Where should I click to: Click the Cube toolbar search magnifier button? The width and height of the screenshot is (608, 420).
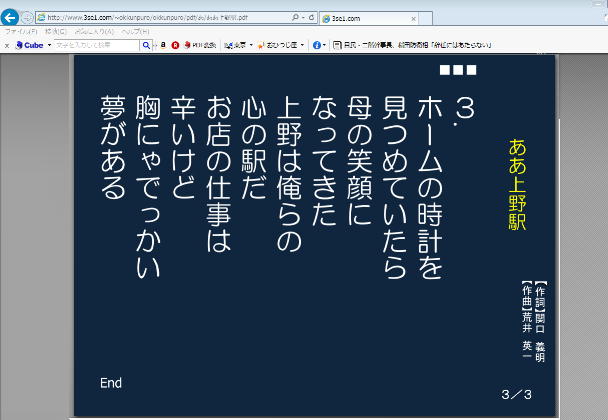[146, 45]
